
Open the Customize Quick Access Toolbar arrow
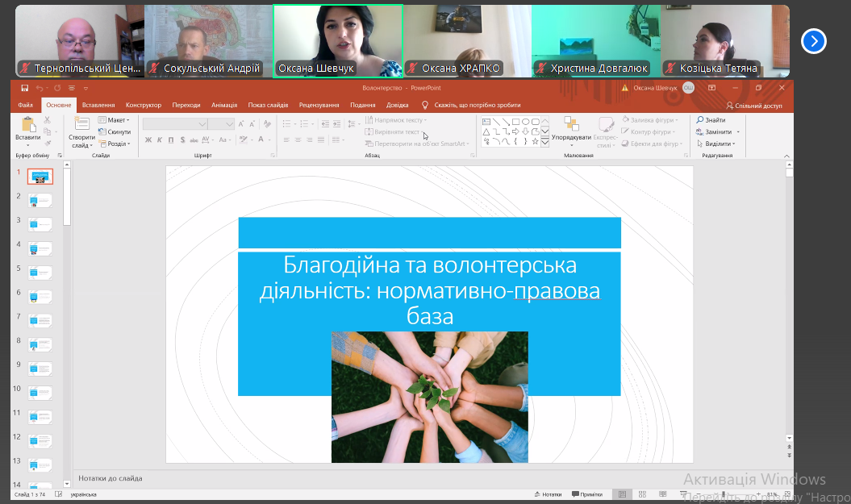click(86, 89)
